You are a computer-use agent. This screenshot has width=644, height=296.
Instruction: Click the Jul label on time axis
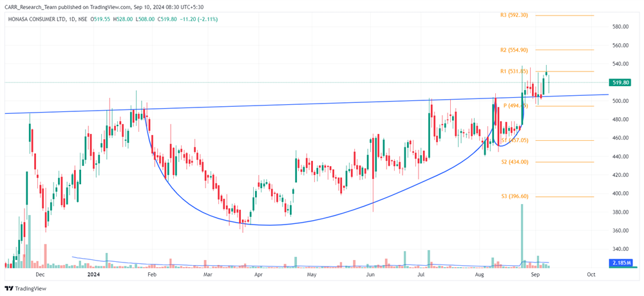pos(421,273)
